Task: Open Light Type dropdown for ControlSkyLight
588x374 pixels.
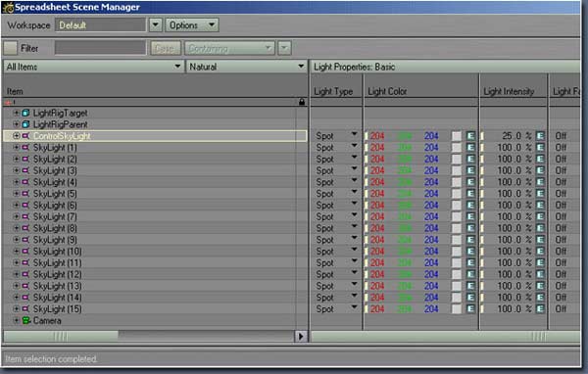Action: click(354, 134)
